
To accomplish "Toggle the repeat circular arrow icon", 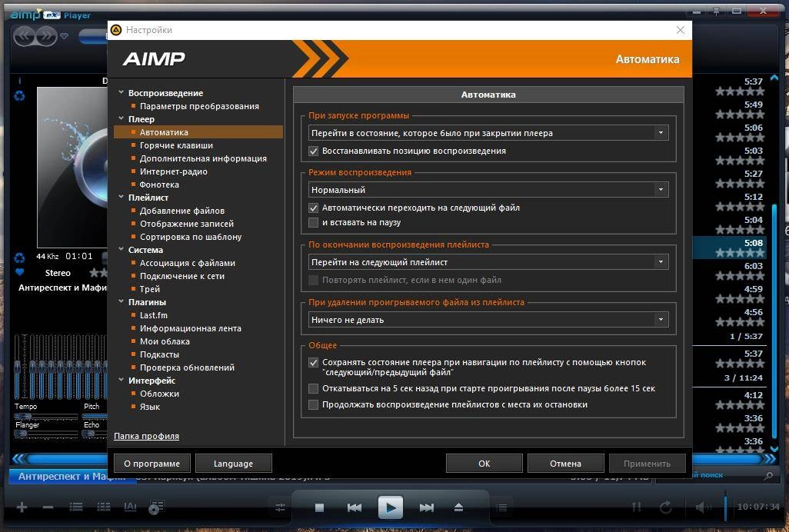I will (x=665, y=507).
